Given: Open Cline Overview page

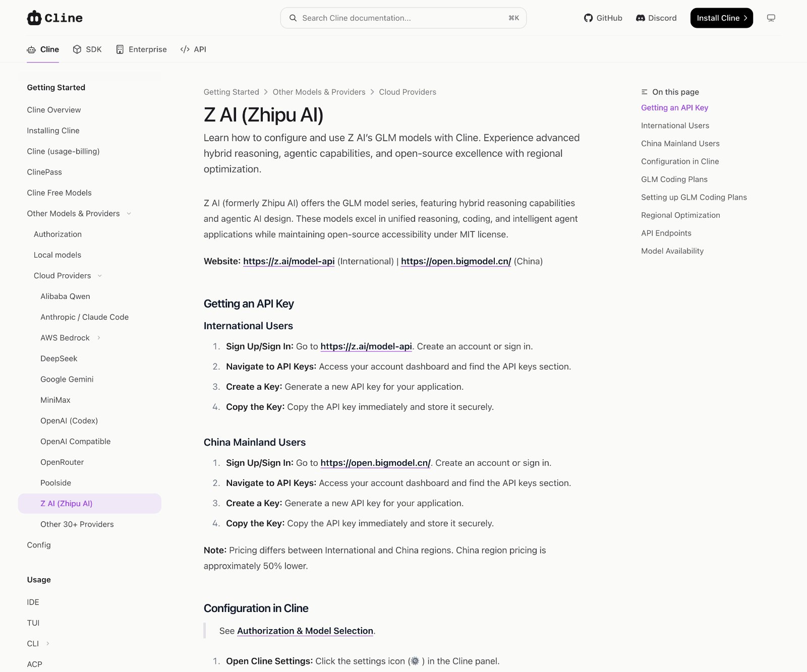Looking at the screenshot, I should pyautogui.click(x=54, y=110).
